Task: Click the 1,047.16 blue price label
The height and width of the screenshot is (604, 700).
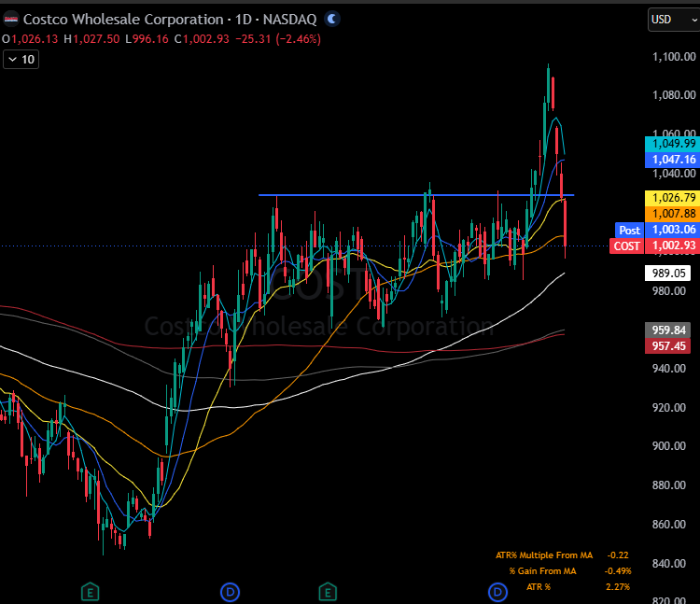Action: (672, 160)
